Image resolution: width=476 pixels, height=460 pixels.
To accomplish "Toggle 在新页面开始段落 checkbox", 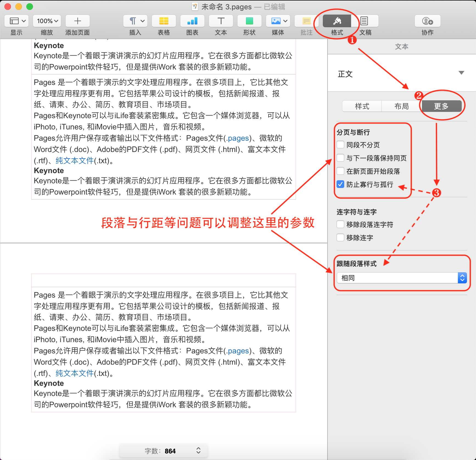I will (x=340, y=171).
